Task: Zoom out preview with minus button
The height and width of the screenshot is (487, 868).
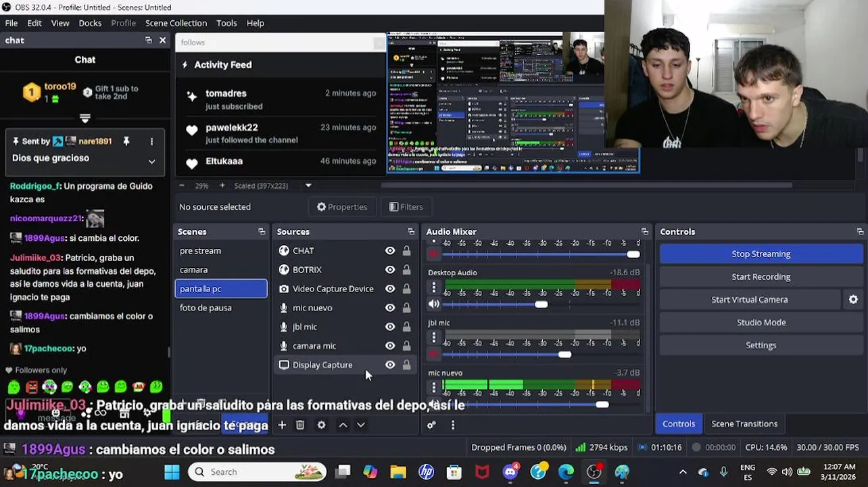Action: tap(181, 185)
